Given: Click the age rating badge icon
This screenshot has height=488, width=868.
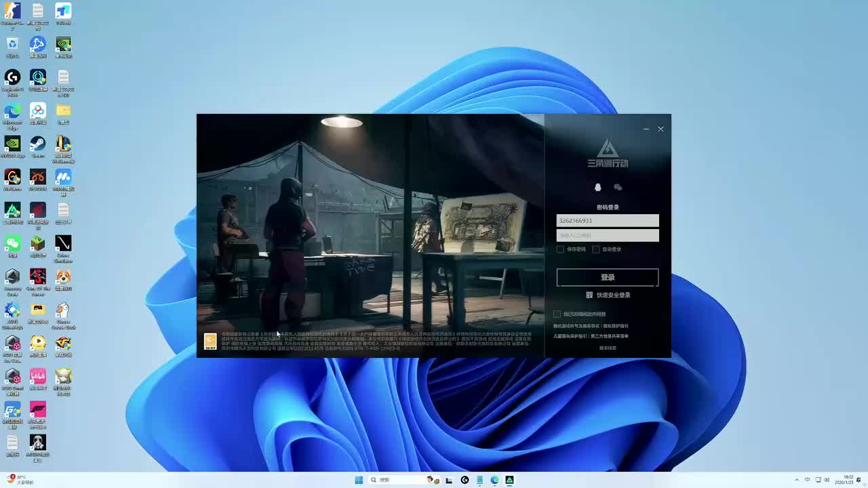Looking at the screenshot, I should coord(210,341).
